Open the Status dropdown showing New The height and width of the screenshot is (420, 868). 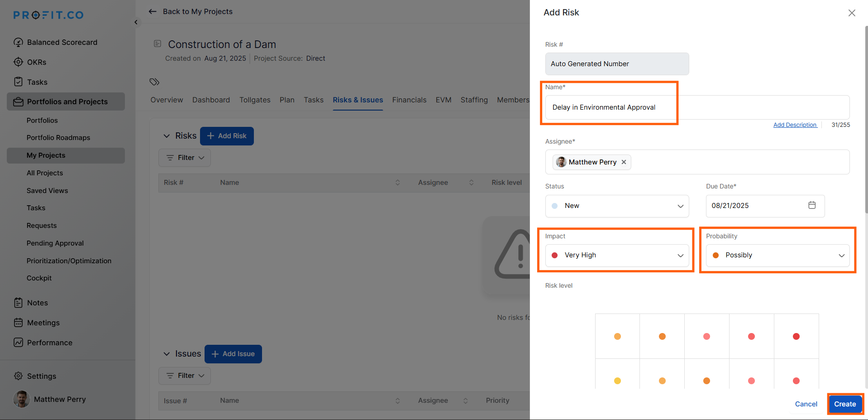(x=616, y=206)
